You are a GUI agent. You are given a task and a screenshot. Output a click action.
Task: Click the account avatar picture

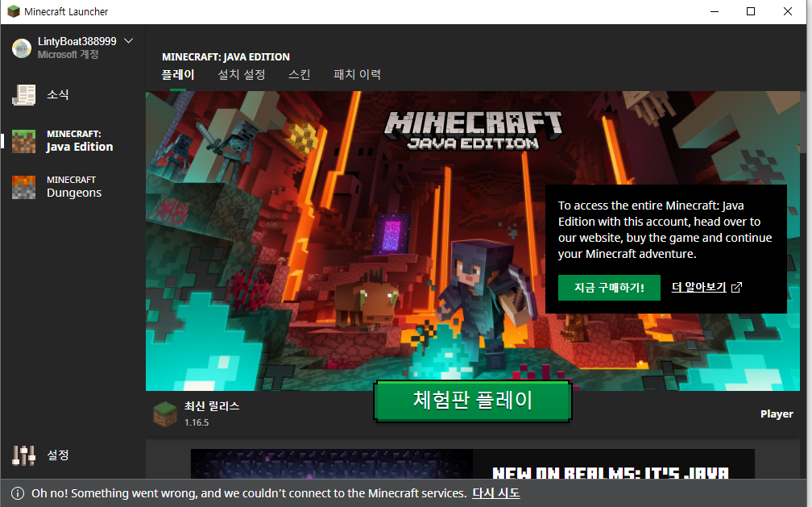[x=22, y=48]
